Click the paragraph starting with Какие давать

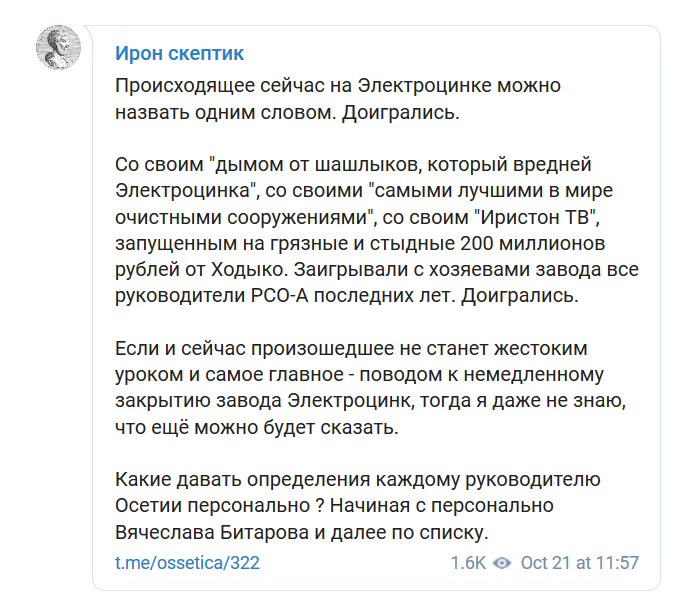point(355,505)
